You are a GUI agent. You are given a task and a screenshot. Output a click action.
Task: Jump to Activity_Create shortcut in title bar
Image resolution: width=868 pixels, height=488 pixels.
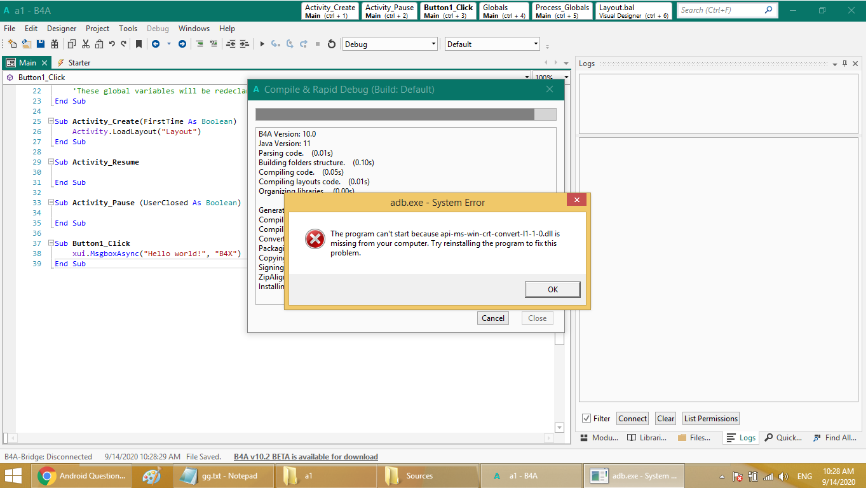pyautogui.click(x=330, y=11)
